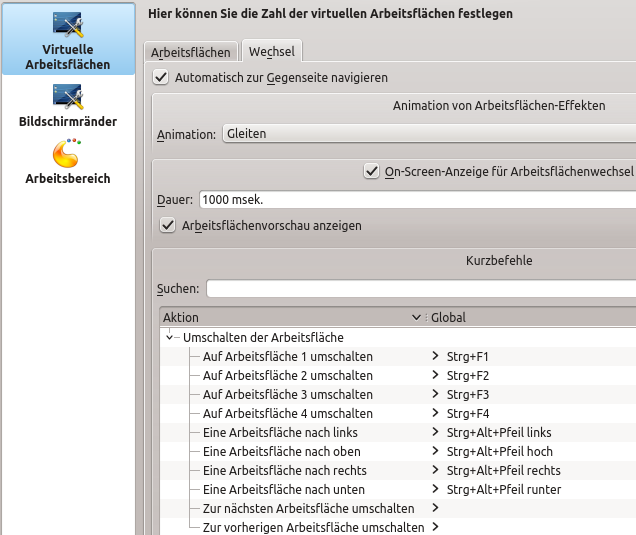Viewport: 636px width, 535px height.
Task: Toggle Automatisch zur Gegenseite navigieren checkbox
Action: point(161,77)
